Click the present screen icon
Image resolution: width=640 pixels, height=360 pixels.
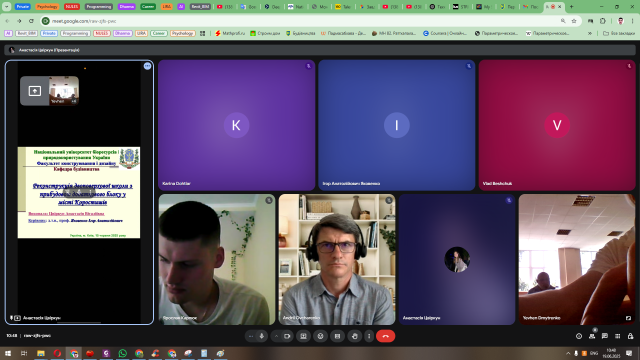pos(303,336)
